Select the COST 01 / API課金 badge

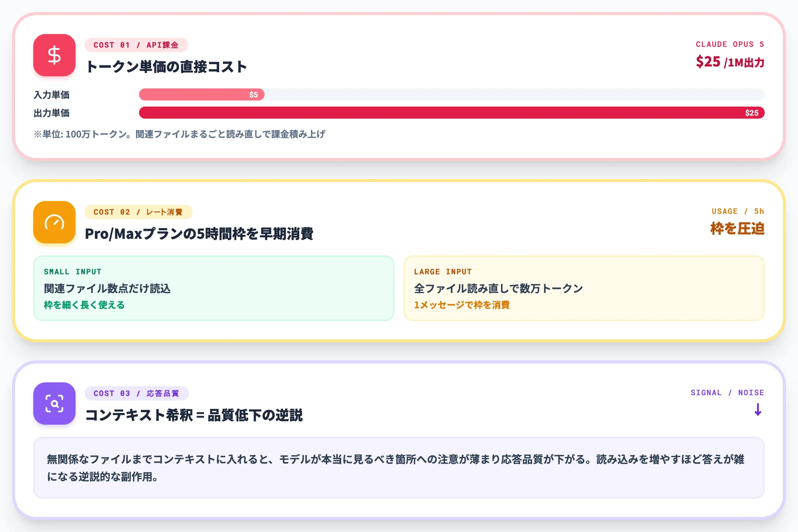click(136, 45)
